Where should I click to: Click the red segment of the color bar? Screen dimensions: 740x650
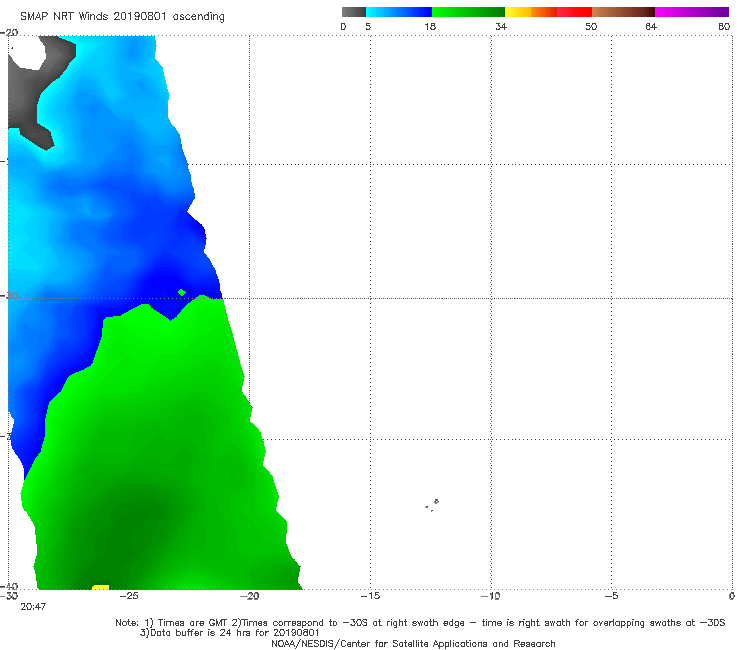coord(574,12)
